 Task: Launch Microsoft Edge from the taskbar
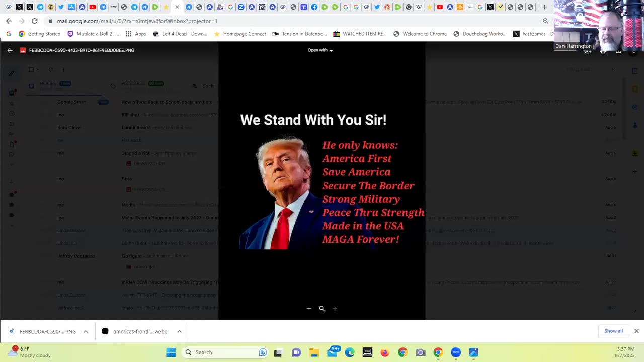click(x=350, y=352)
